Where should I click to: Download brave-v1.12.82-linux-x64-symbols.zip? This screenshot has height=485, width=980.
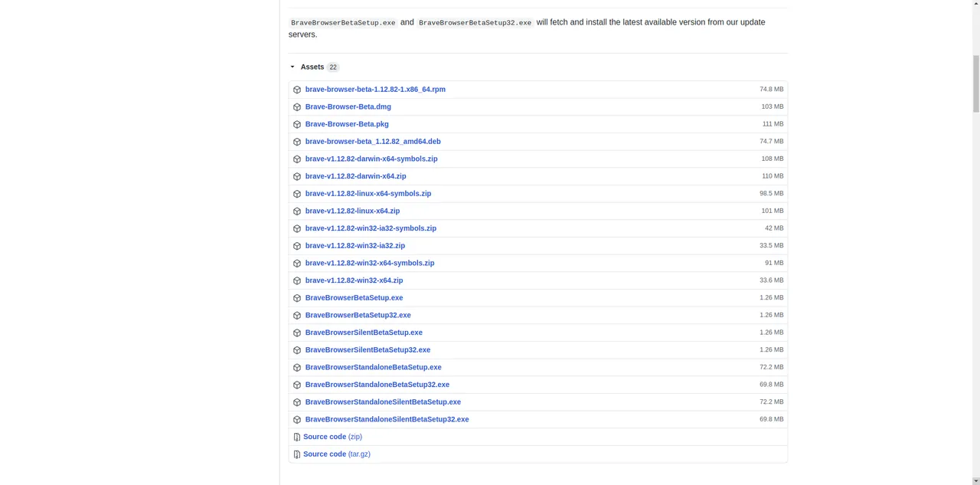(368, 194)
